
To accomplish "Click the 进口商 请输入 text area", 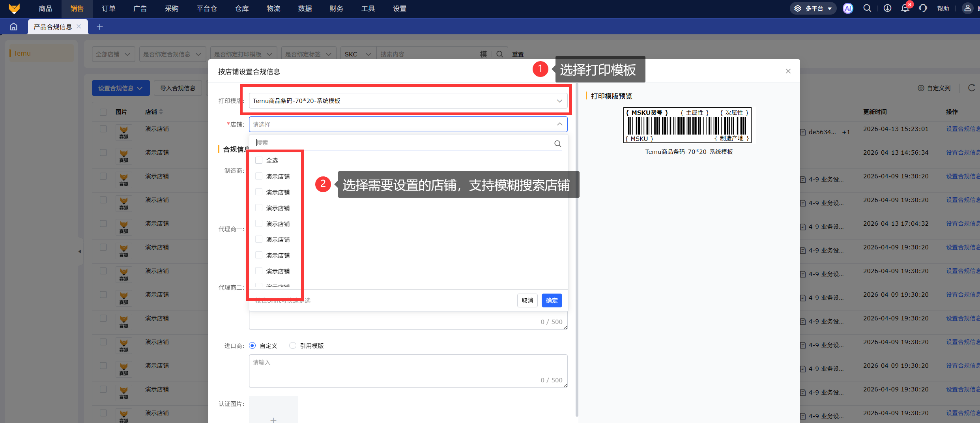I will pyautogui.click(x=408, y=371).
